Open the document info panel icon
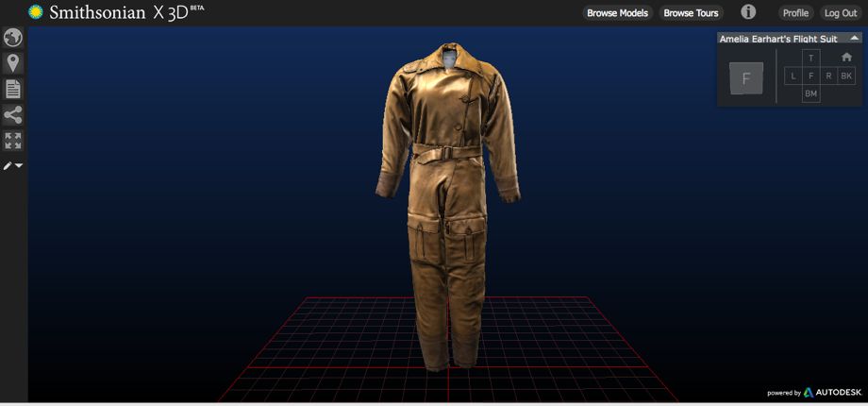Screen dimensions: 868x406 coord(13,90)
